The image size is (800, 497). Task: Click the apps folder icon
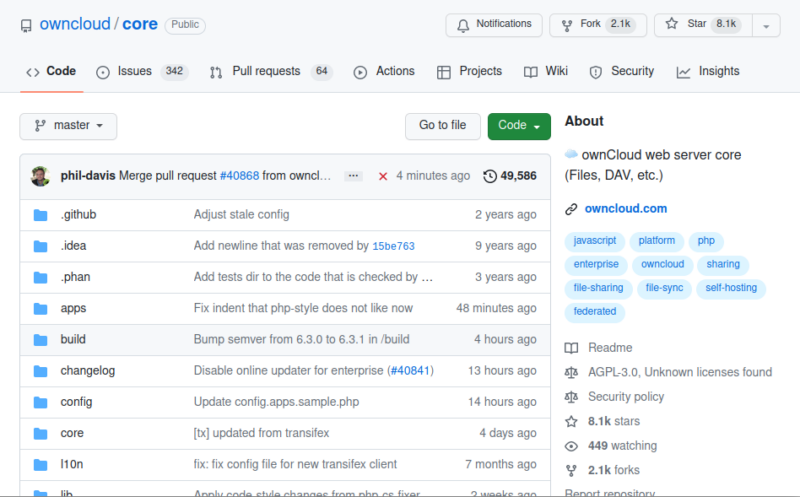click(x=40, y=309)
